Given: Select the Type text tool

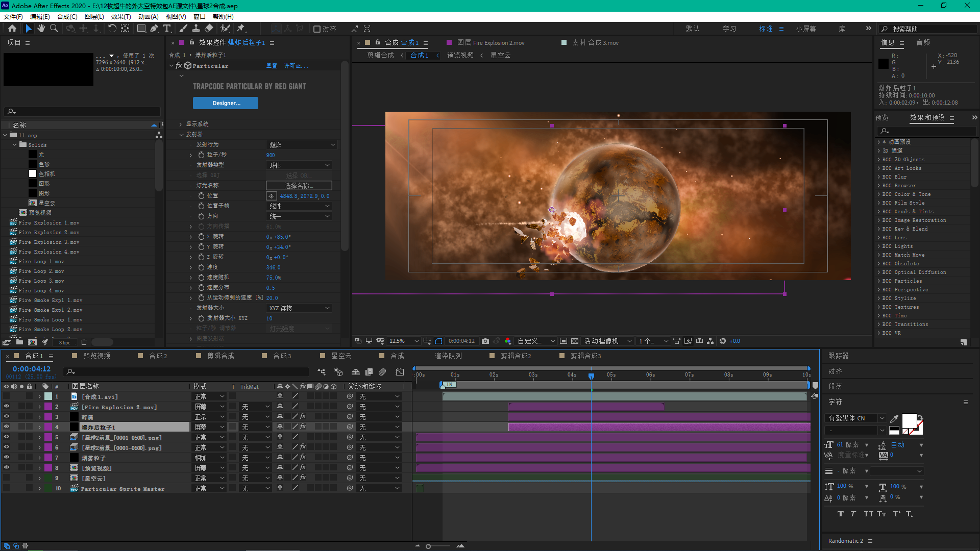Looking at the screenshot, I should (167, 29).
